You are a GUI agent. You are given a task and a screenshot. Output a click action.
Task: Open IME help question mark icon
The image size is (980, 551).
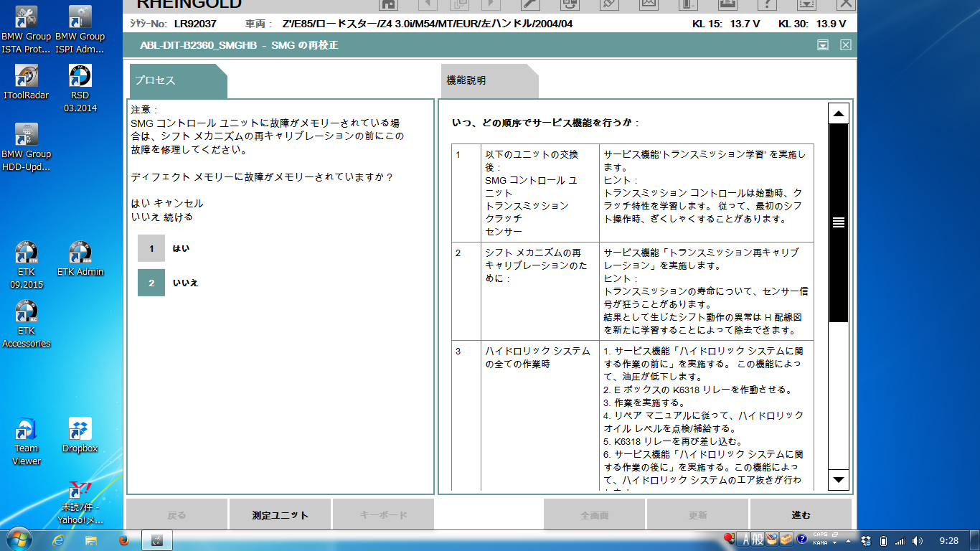click(x=802, y=539)
